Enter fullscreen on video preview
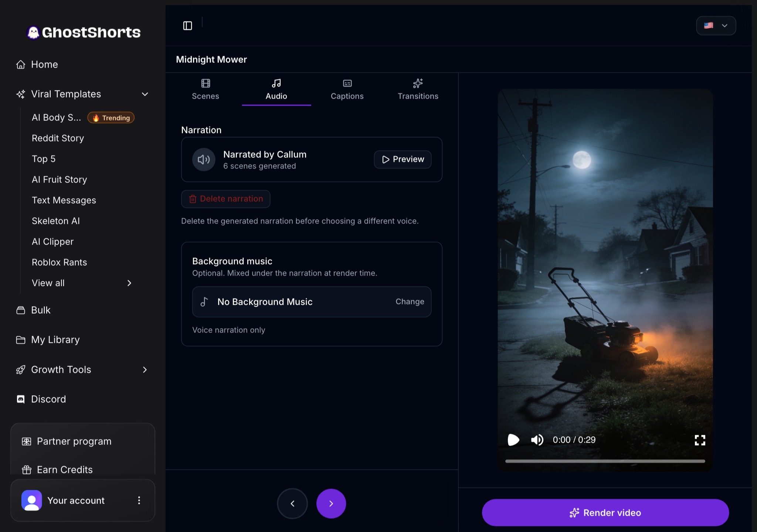This screenshot has height=532, width=757. [700, 440]
